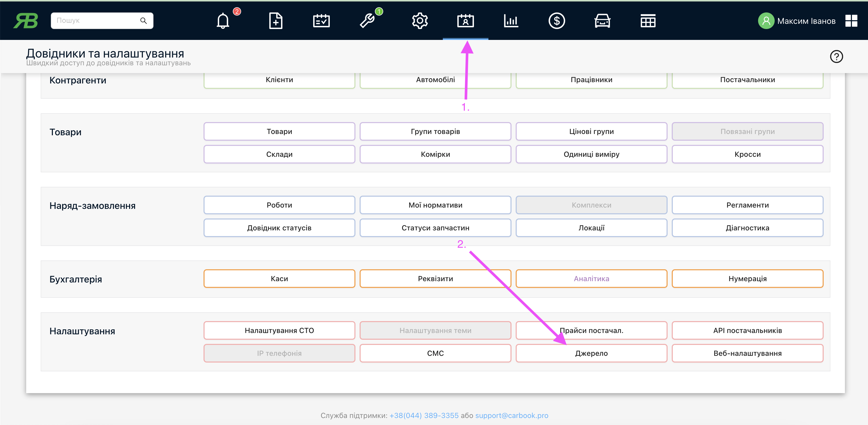Click the Аналітика button in Бухгалтерія

coord(591,279)
